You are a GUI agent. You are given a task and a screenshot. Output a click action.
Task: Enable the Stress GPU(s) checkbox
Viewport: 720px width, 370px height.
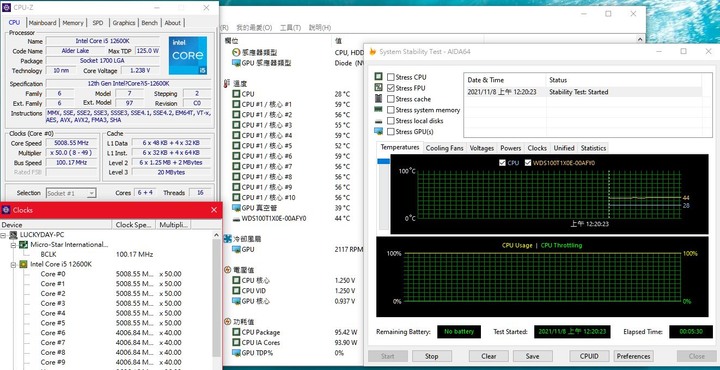point(391,132)
